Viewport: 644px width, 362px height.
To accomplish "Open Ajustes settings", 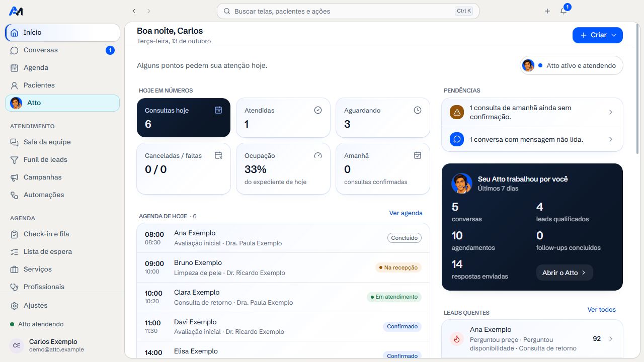I will pyautogui.click(x=62, y=305).
